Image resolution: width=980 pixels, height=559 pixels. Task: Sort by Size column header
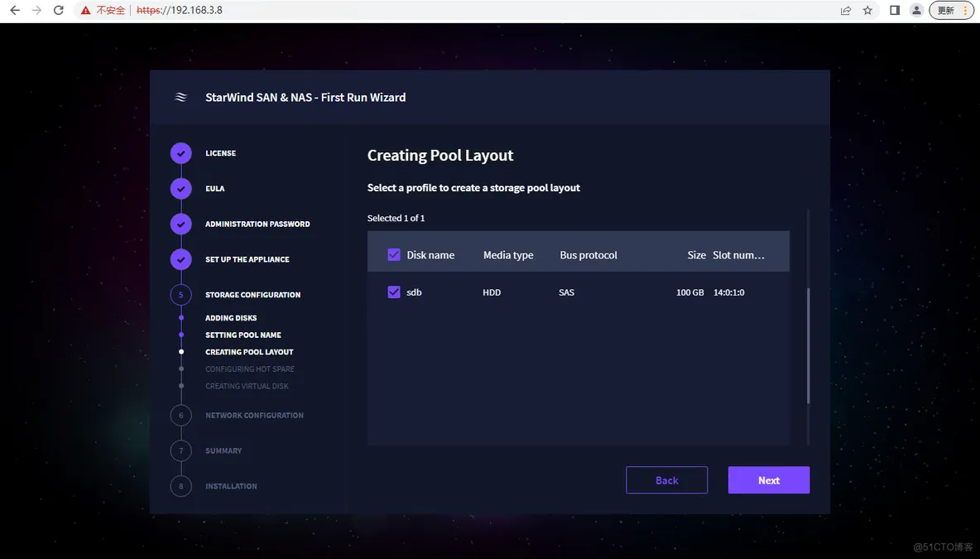[x=696, y=255]
